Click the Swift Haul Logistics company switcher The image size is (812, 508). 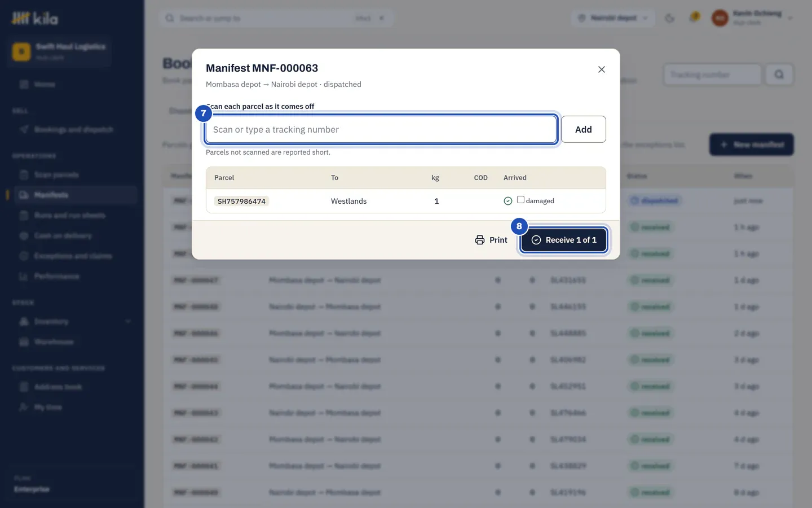59,51
